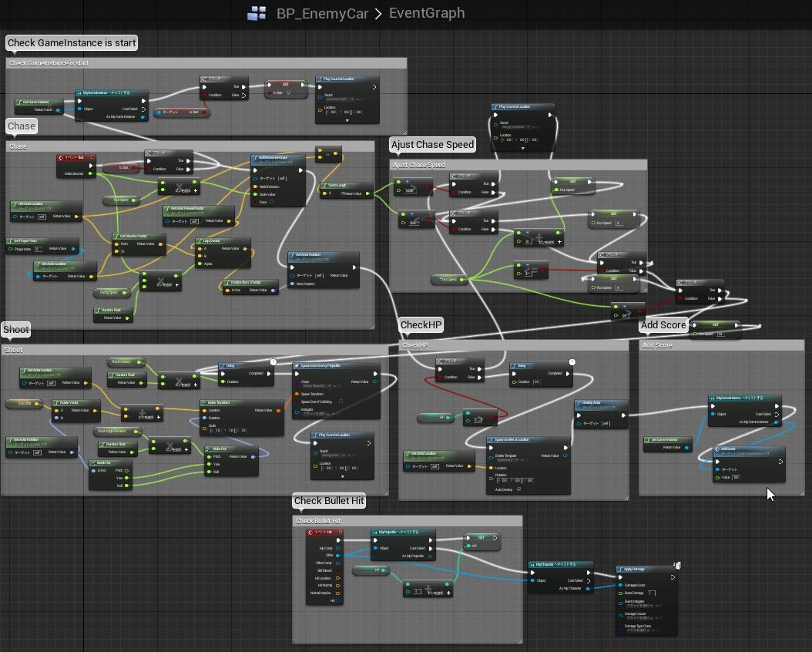Click the Value input field on Add Score

click(736, 477)
